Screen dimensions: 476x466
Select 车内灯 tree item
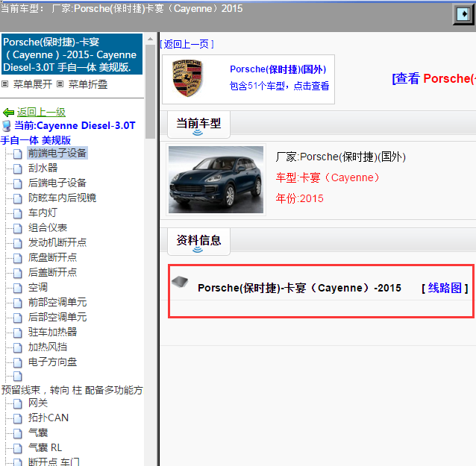coord(43,212)
